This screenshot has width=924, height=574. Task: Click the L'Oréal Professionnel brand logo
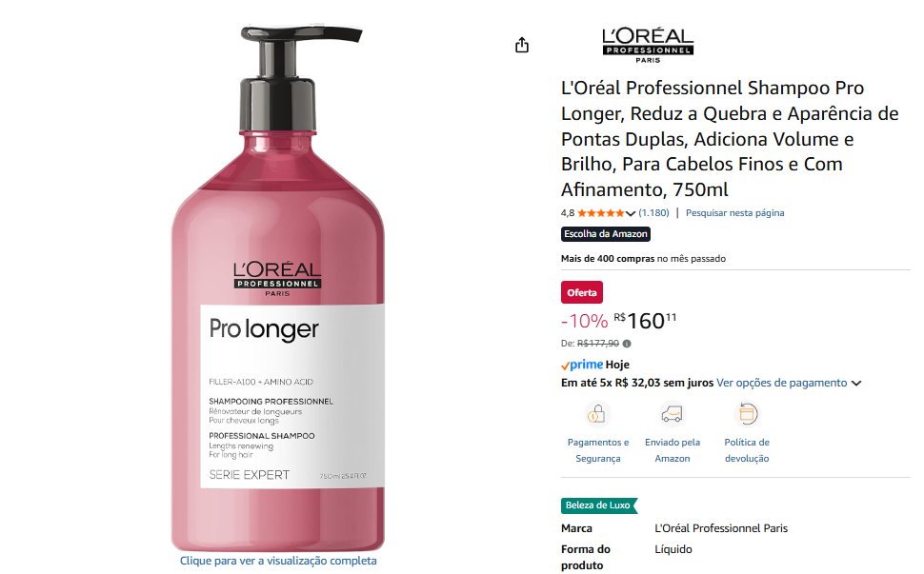648,46
